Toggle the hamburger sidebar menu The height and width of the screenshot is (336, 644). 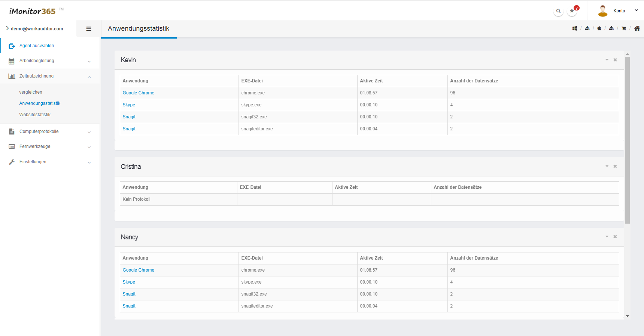coord(89,29)
